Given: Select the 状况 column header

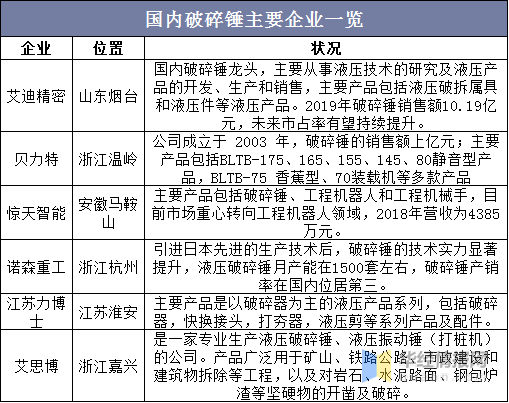Looking at the screenshot, I should pos(326,49).
